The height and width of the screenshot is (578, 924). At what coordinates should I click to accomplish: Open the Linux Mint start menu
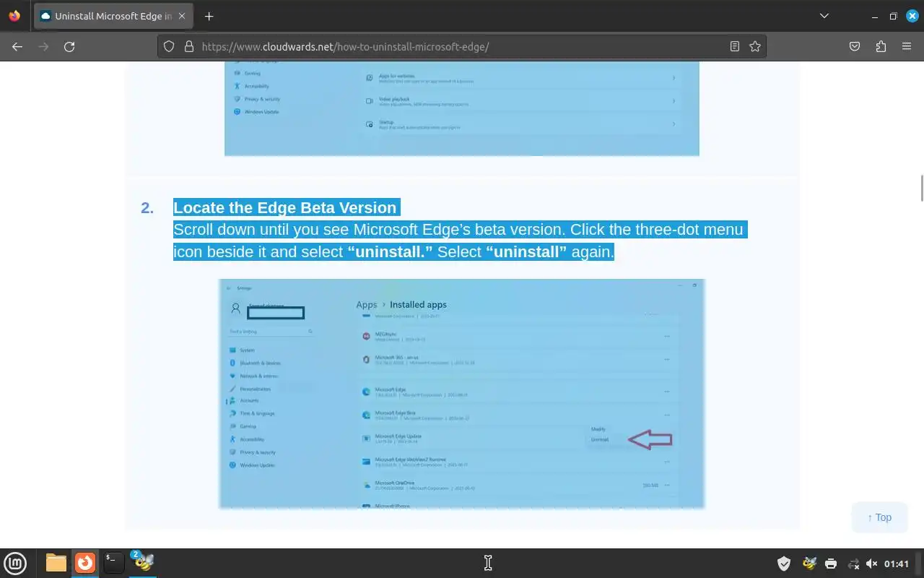[x=15, y=563]
